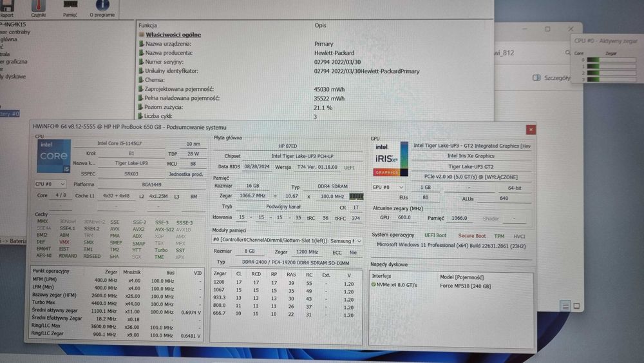Screen dimensions: 644x363
Task: Click the platform value BGA1449
Action: 151,184
